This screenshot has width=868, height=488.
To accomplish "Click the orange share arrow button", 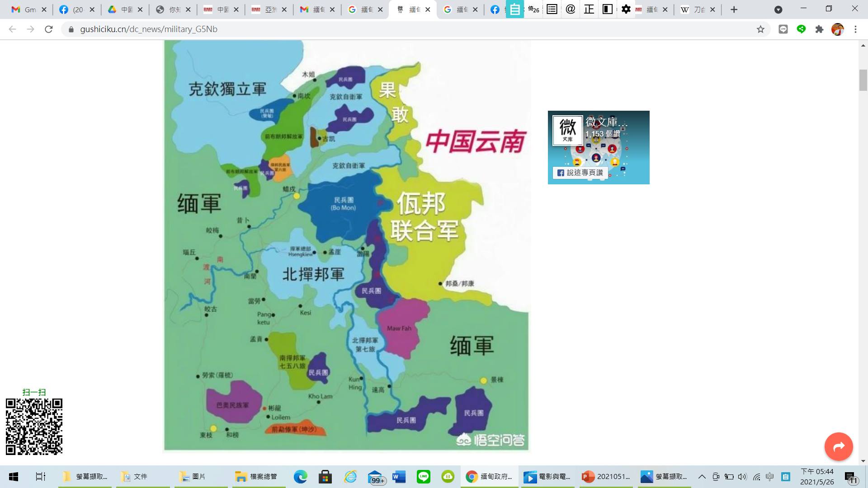I will pos(839,446).
